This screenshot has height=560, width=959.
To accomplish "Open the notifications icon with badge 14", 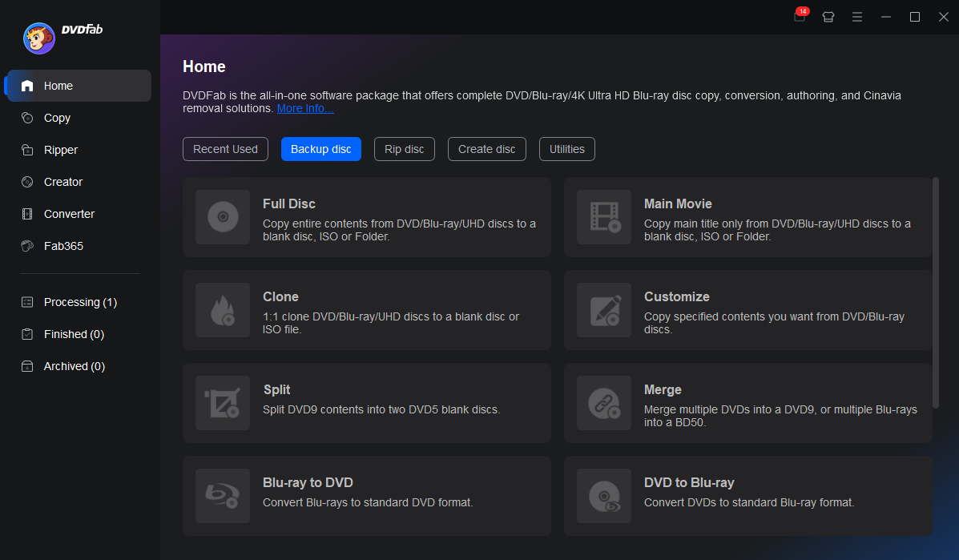I will [800, 17].
